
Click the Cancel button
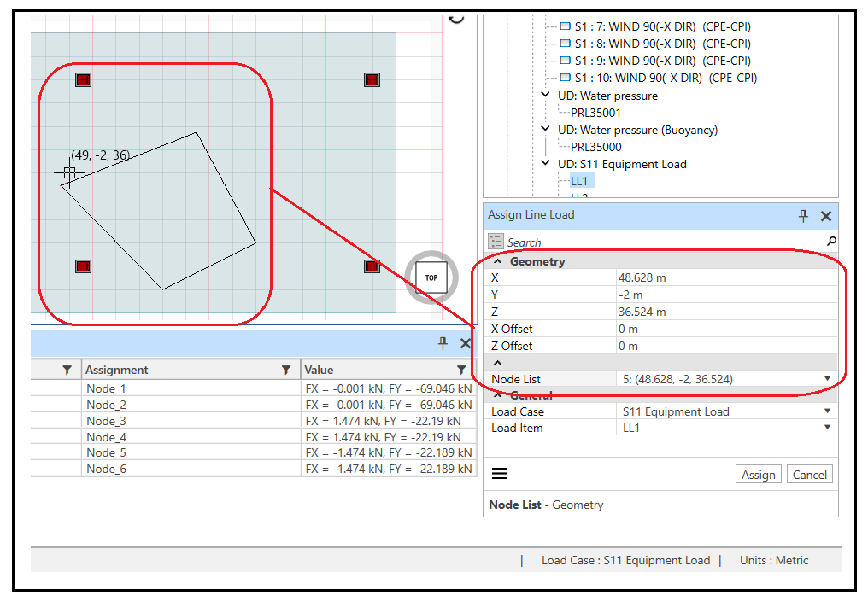tap(809, 475)
